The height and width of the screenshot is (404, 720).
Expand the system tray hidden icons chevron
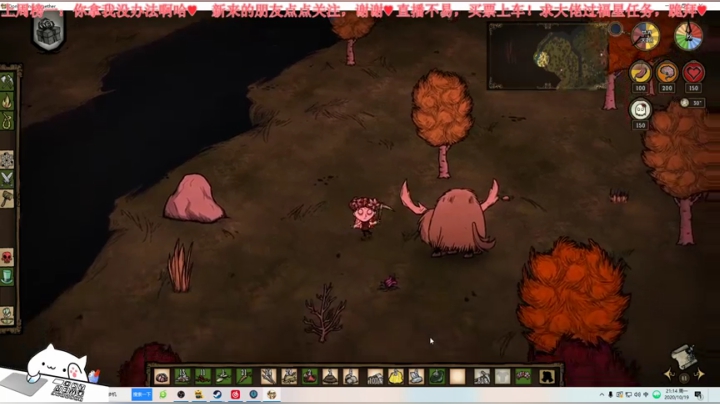click(x=602, y=394)
